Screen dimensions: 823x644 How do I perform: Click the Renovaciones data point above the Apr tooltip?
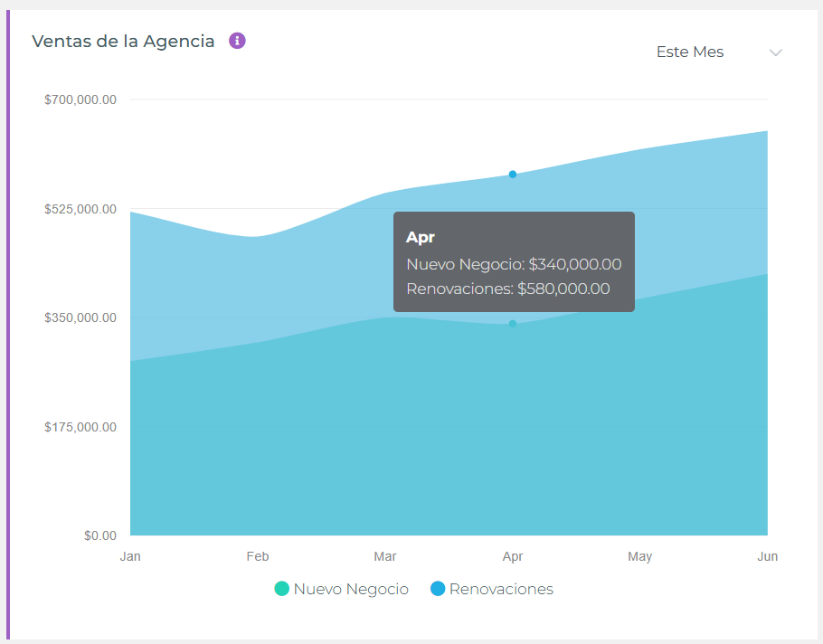(x=513, y=174)
